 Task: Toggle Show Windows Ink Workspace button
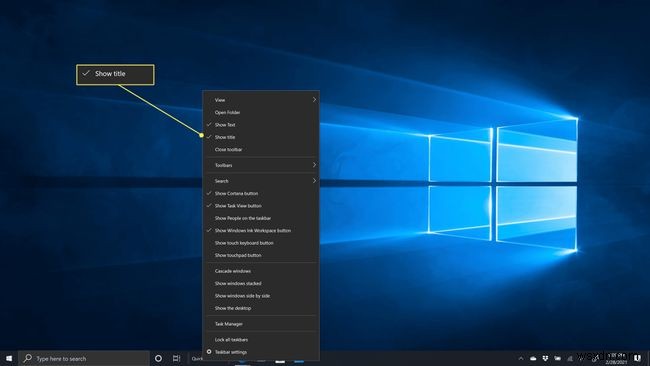point(261,231)
